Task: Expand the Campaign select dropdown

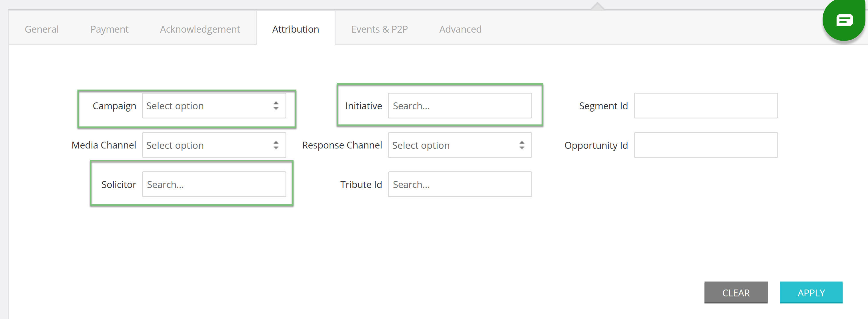Action: [214, 106]
